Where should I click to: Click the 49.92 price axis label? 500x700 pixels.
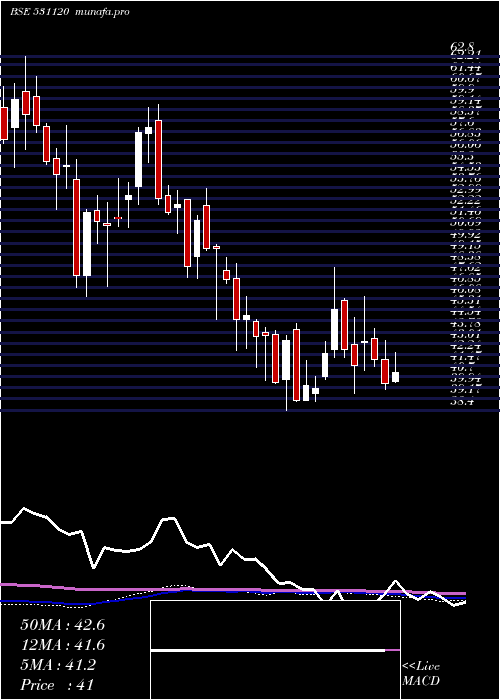tap(465, 235)
